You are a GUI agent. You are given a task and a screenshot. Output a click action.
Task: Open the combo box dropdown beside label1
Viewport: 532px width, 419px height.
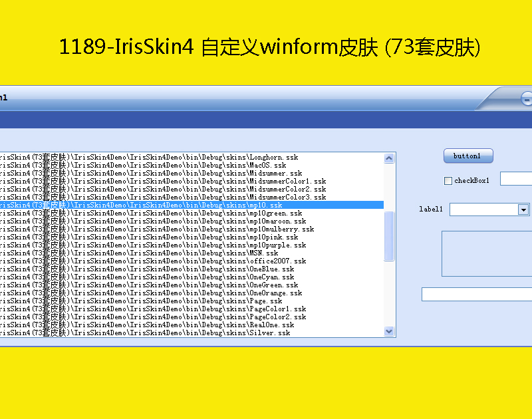coord(523,209)
